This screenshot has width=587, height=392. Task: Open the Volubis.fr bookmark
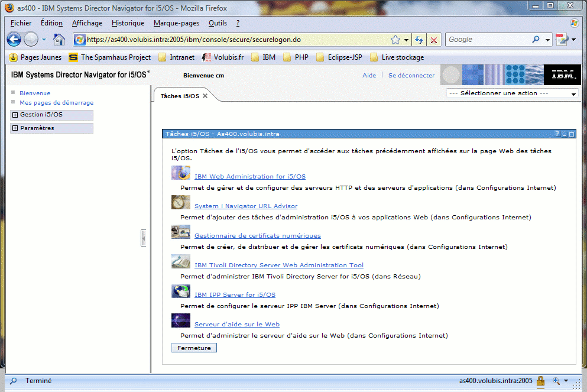point(223,57)
